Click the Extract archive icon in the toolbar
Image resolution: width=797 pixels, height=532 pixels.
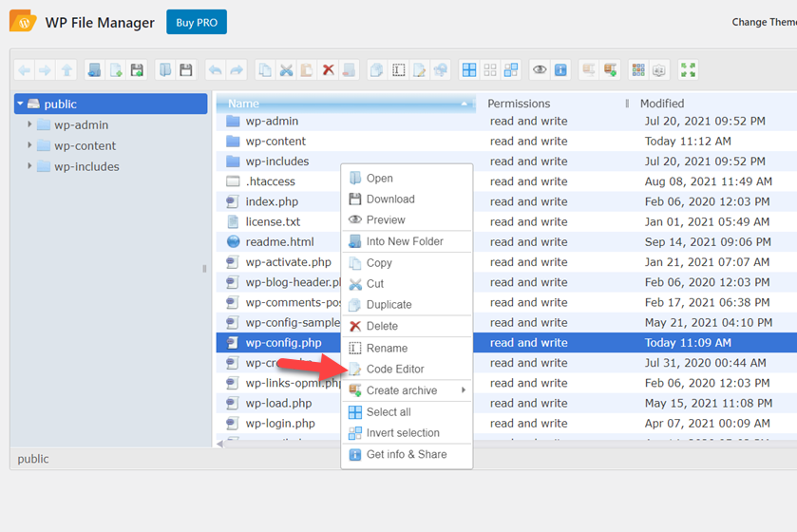589,70
